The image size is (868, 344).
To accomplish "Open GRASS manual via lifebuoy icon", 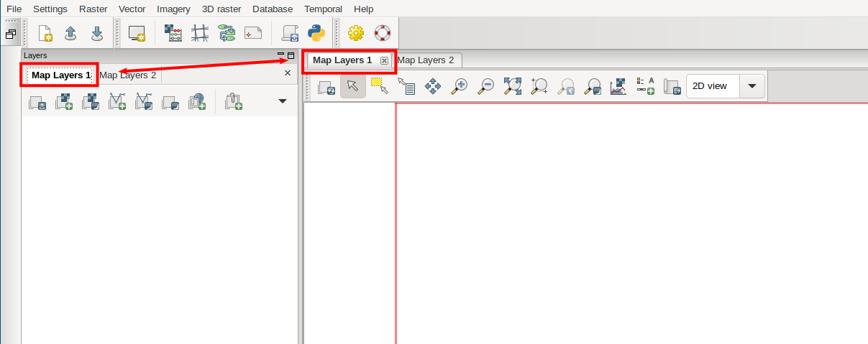I will (382, 33).
